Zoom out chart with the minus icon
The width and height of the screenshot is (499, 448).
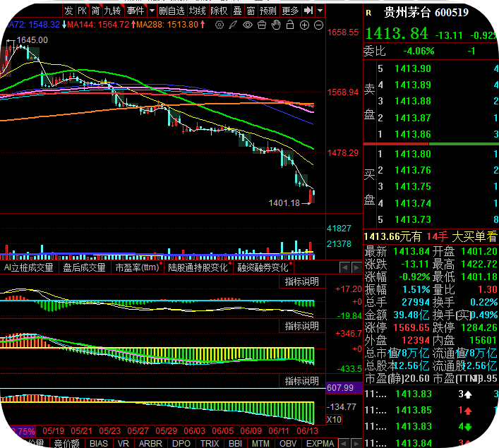point(318,25)
